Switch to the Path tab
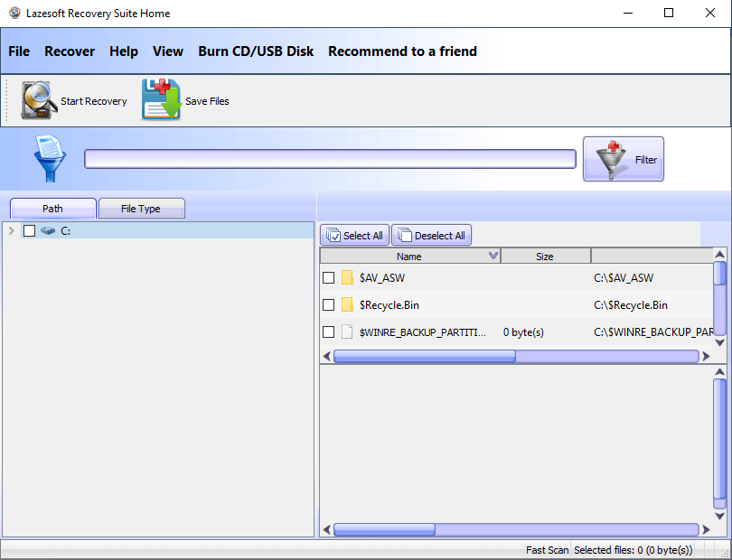Screen dimensions: 732x560 point(52,208)
